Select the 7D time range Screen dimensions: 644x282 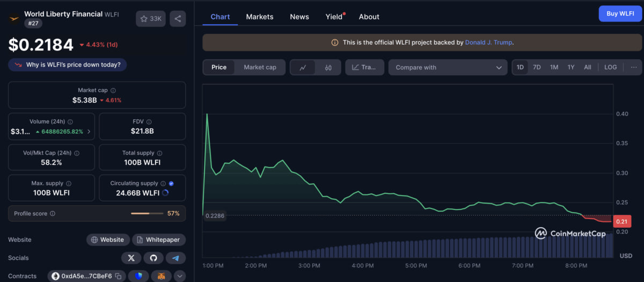point(537,67)
